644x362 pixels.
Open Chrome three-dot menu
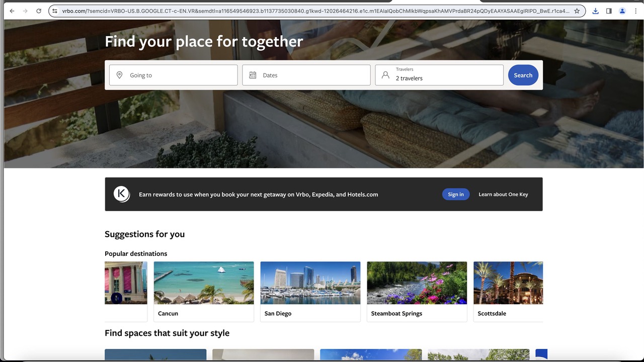(x=635, y=11)
